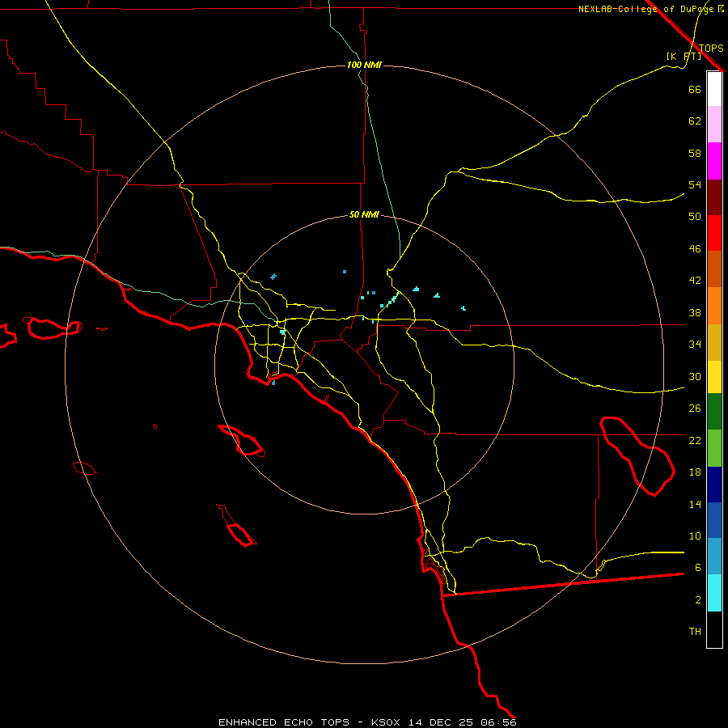The width and height of the screenshot is (728, 728).
Task: Click legend value 6
Action: 697,568
